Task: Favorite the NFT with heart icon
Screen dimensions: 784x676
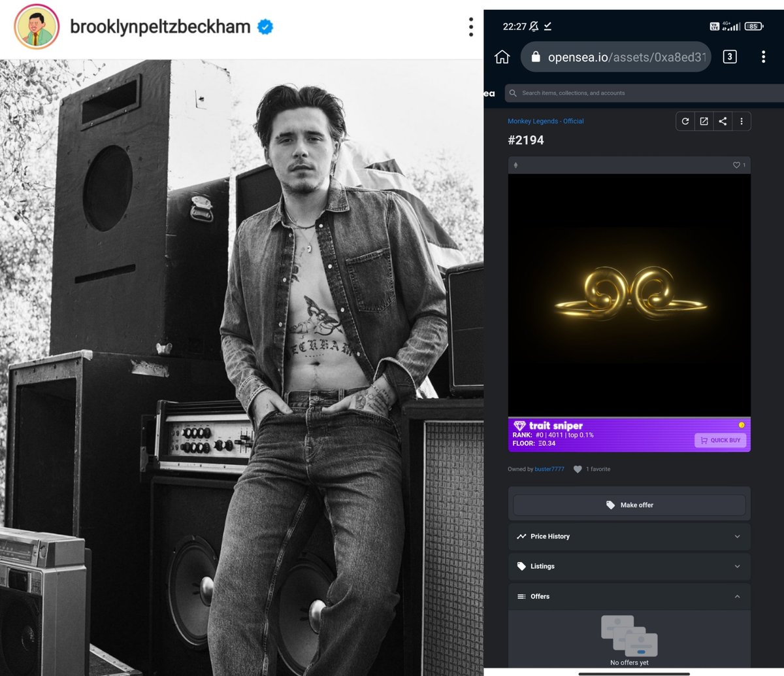Action: coord(736,165)
